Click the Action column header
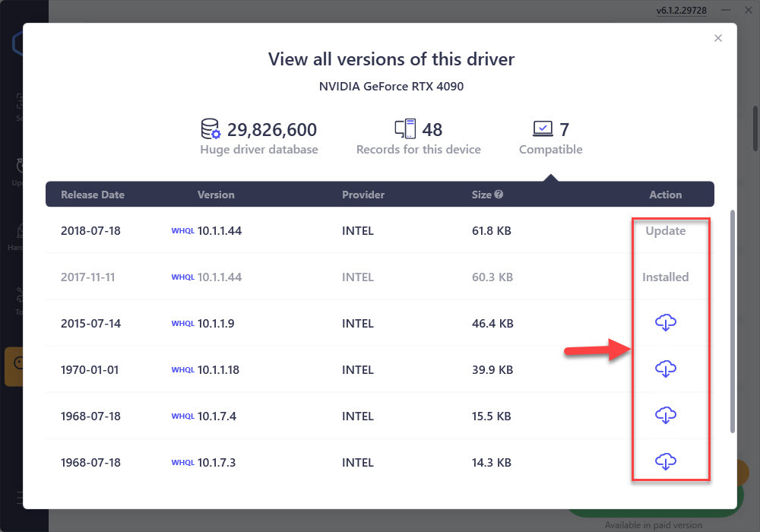The image size is (760, 532). pos(666,195)
